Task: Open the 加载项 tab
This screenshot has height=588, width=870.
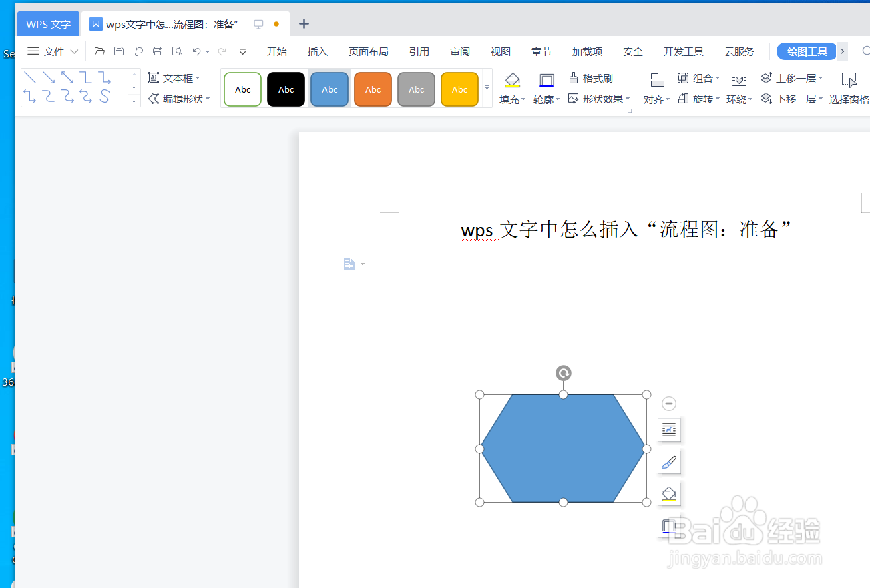Action: pos(587,51)
